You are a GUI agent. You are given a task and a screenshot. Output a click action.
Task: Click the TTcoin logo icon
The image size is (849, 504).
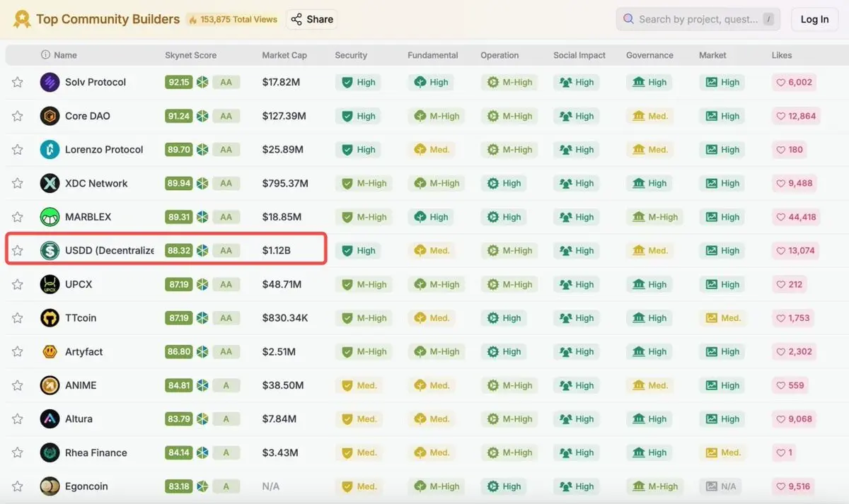[x=50, y=318]
